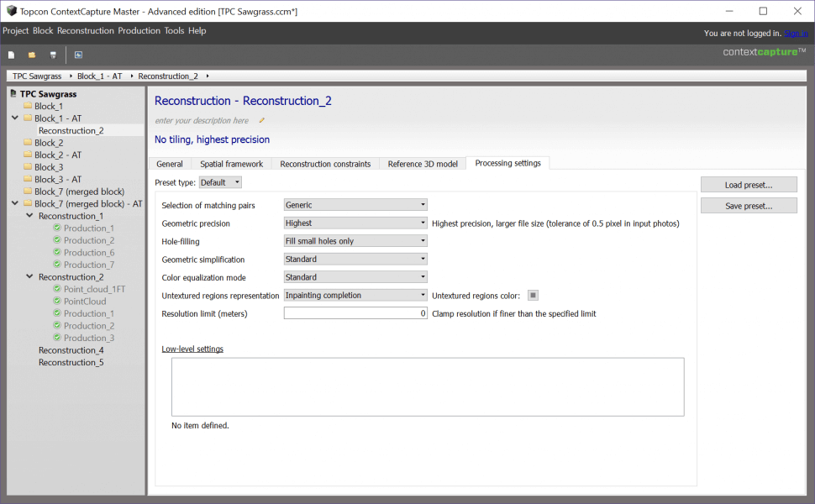Click green status icon beside Production_3
Viewport: 815px width, 504px height.
(x=57, y=338)
